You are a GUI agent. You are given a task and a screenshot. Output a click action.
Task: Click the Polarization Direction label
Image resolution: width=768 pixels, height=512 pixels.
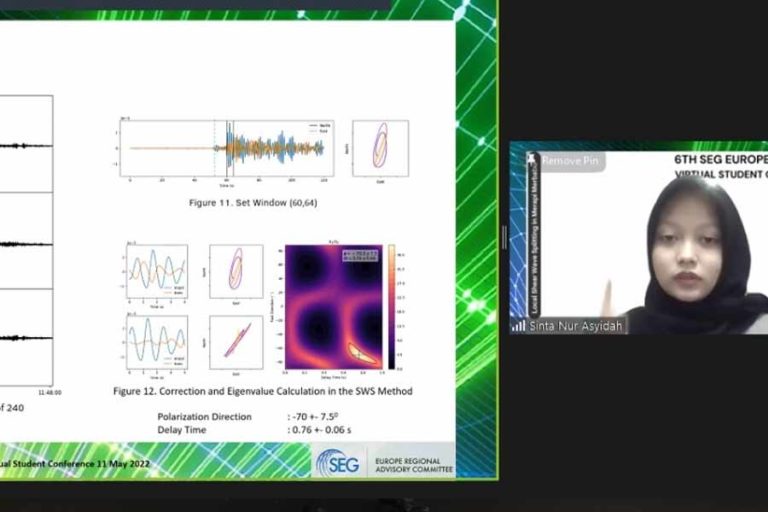204,417
